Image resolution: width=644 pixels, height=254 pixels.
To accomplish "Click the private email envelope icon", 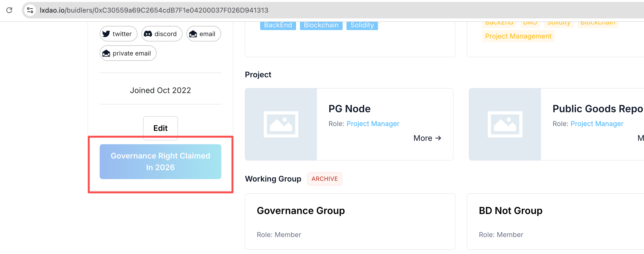I will 106,53.
